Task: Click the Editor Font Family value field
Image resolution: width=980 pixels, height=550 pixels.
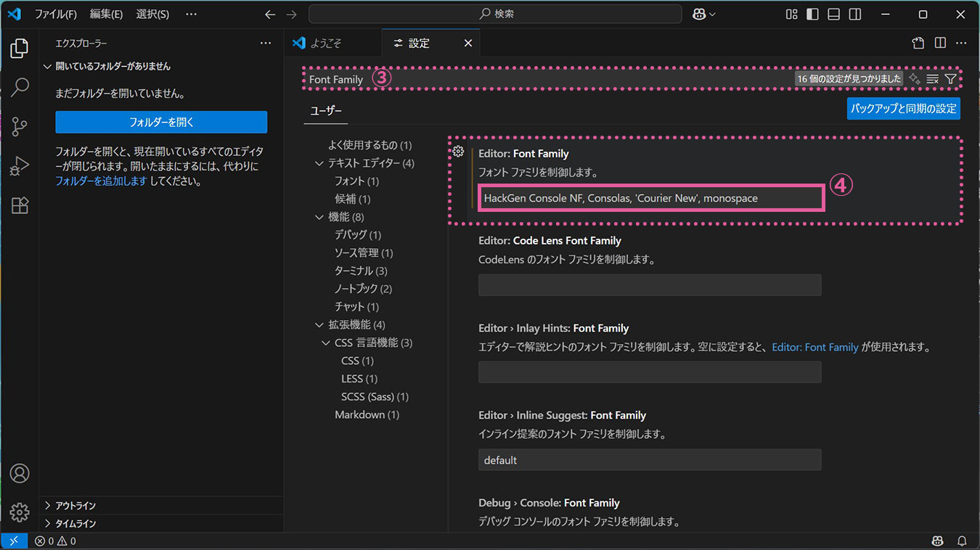Action: [x=650, y=198]
